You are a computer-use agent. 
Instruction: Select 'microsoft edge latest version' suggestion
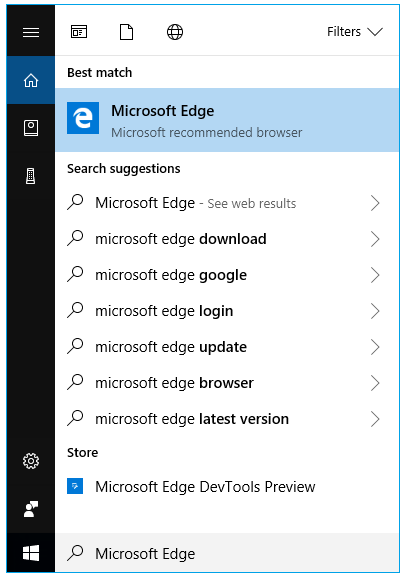[x=227, y=419]
